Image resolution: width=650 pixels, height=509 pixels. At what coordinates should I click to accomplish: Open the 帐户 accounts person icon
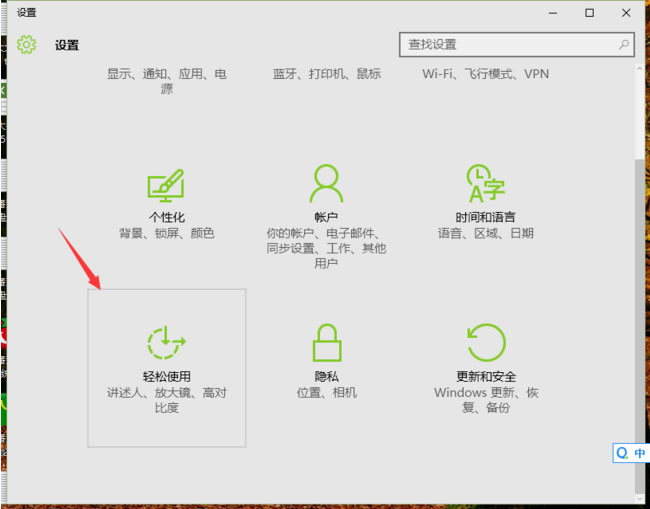pos(326,184)
